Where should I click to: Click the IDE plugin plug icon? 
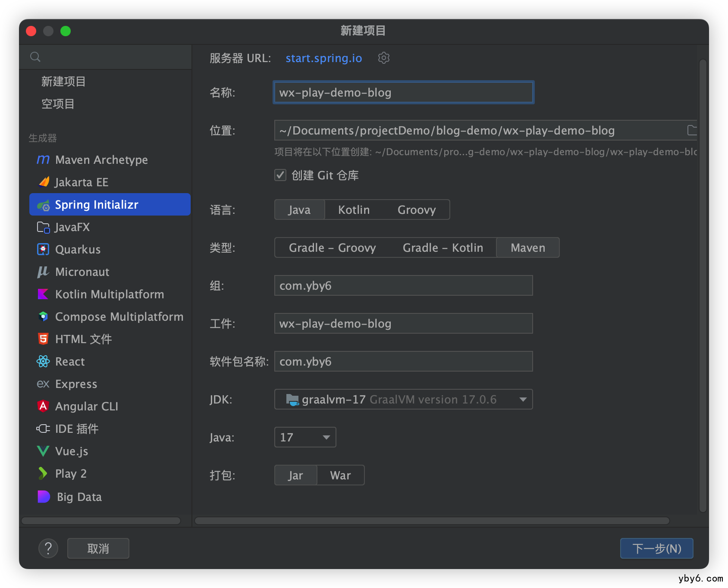coord(43,428)
